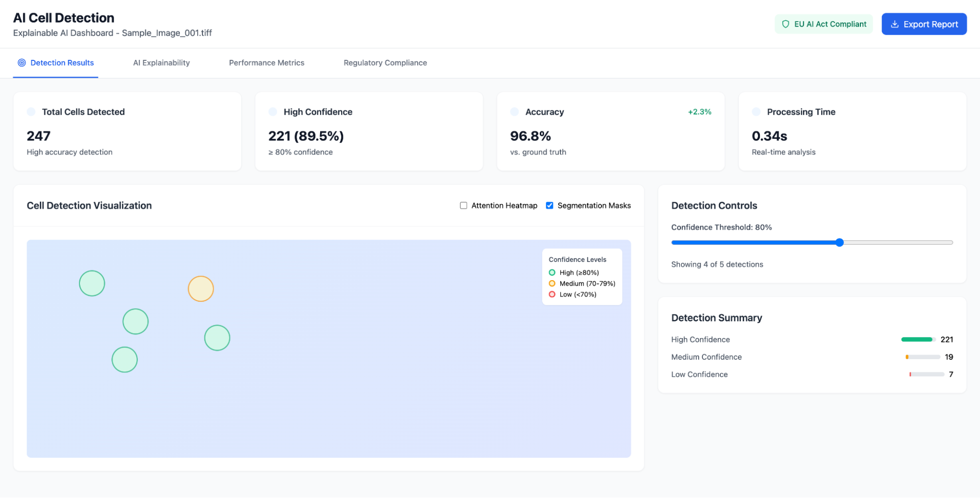Click the Medium Confidence bar in summary

923,357
